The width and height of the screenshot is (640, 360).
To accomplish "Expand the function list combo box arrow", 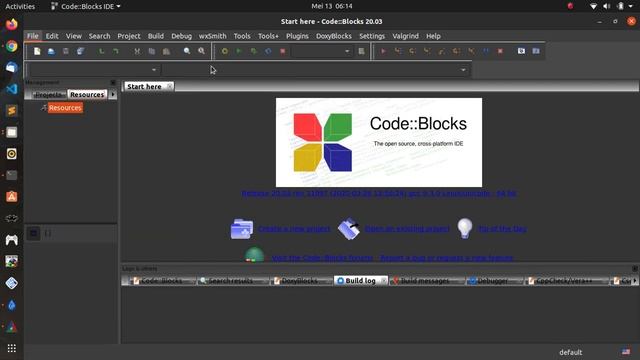I will click(x=463, y=70).
